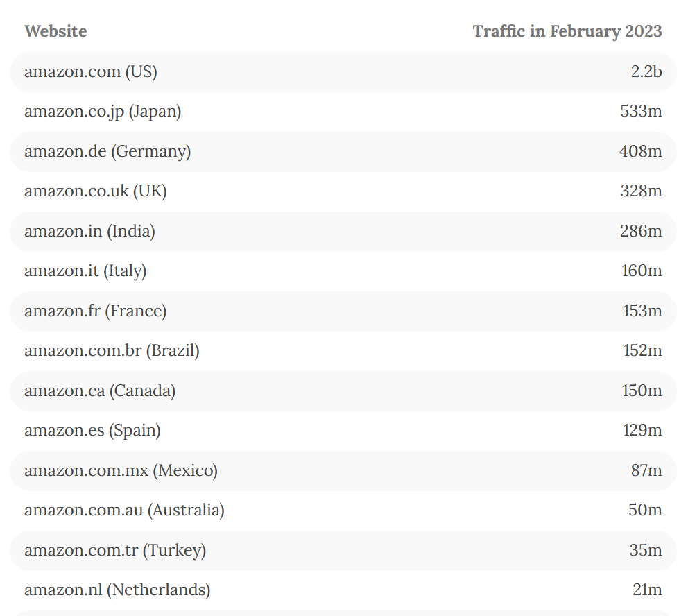Click the 533m traffic figure

(x=641, y=111)
